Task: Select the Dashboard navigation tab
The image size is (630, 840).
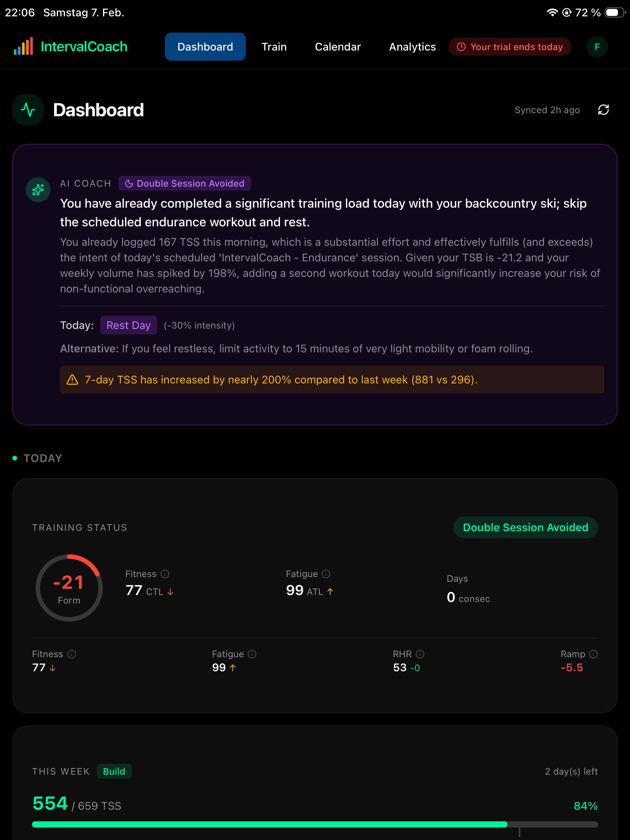Action: point(205,47)
